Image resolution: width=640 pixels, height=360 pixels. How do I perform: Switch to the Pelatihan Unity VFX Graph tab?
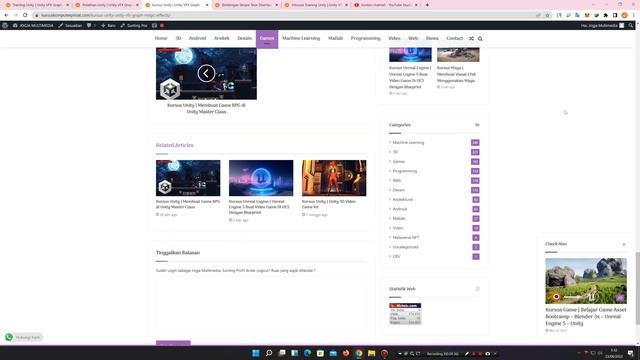[107, 5]
